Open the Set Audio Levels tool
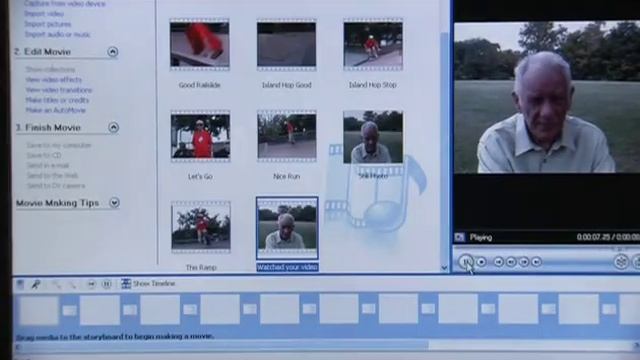Screen dimensions: 640x360 [x=20, y=284]
